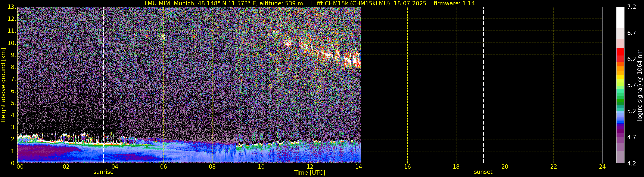This screenshot has width=644, height=177.
Task: Click the x-axis tick label '24'
Action: (x=603, y=167)
